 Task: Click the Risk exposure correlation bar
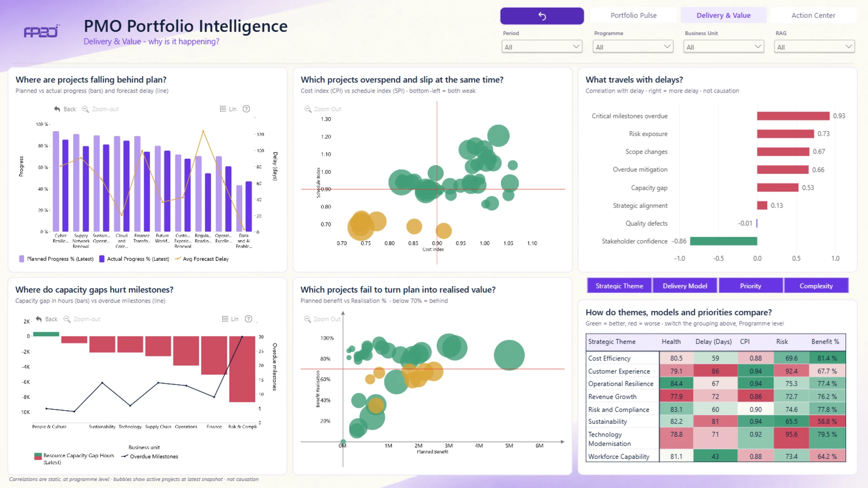coord(785,134)
